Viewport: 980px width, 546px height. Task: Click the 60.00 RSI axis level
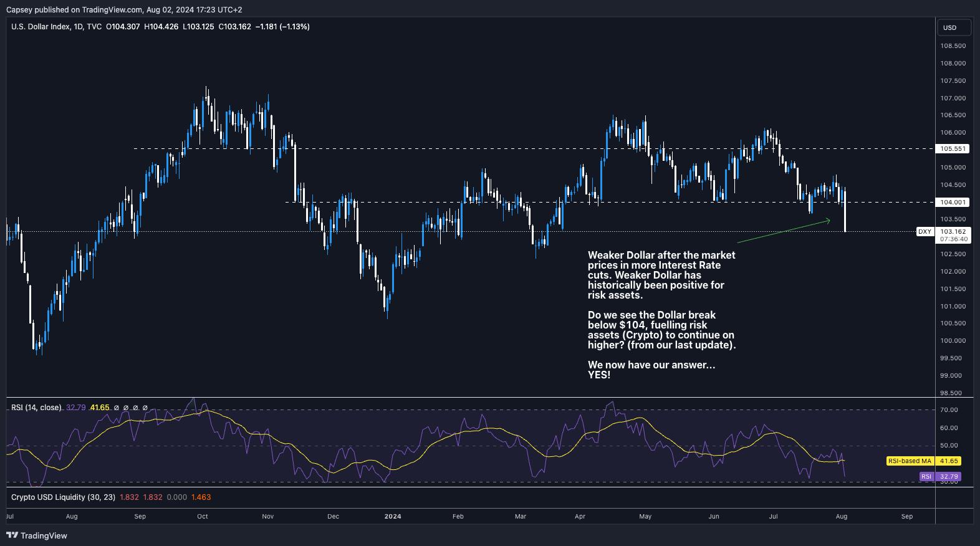click(x=949, y=428)
